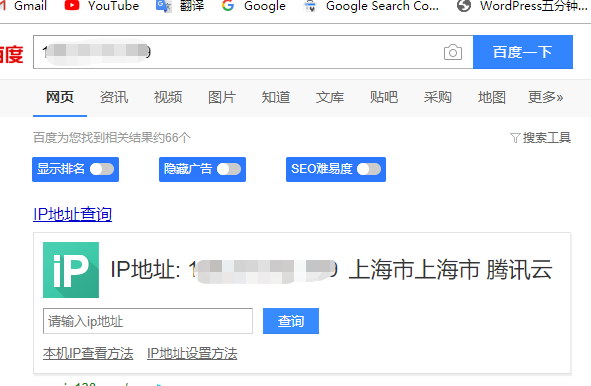Focus the Baidu search input box
The height and width of the screenshot is (386, 591).
pos(253,52)
